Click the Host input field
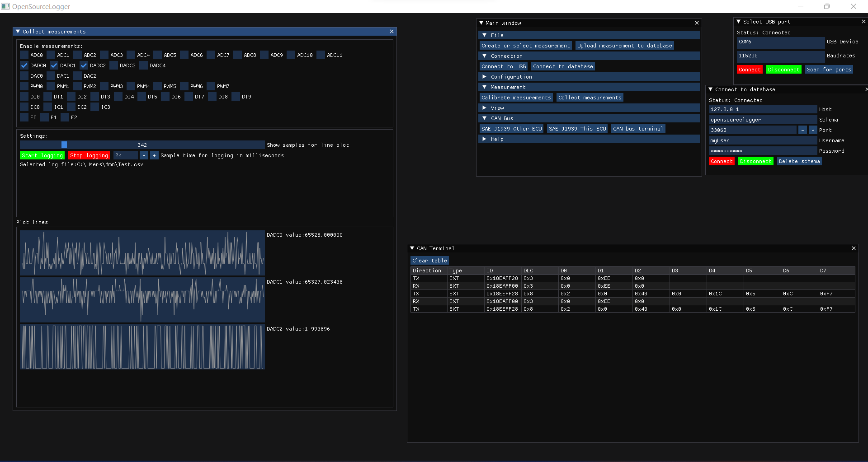Screen dimensions: 868x462 tap(763, 109)
